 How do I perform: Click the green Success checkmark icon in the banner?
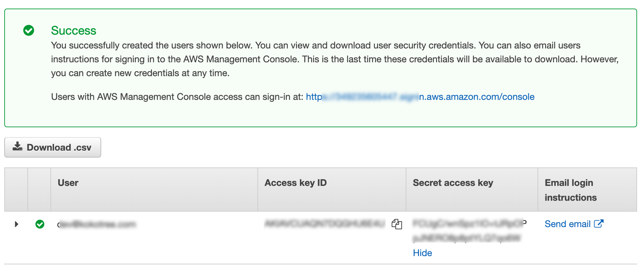coord(29,30)
